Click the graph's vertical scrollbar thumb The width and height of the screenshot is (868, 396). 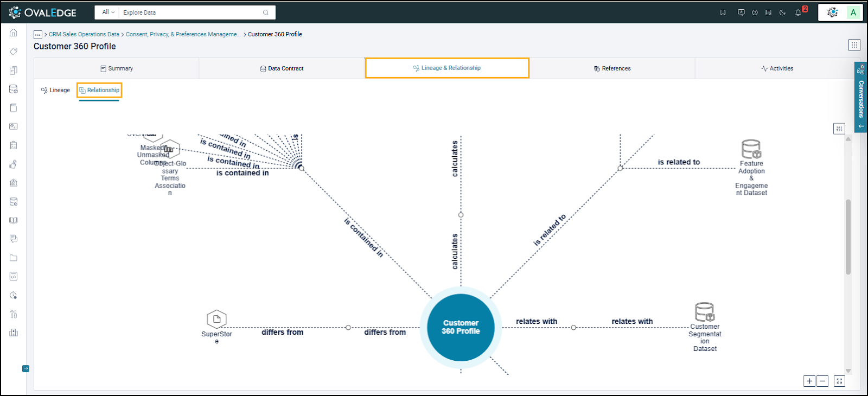848,237
